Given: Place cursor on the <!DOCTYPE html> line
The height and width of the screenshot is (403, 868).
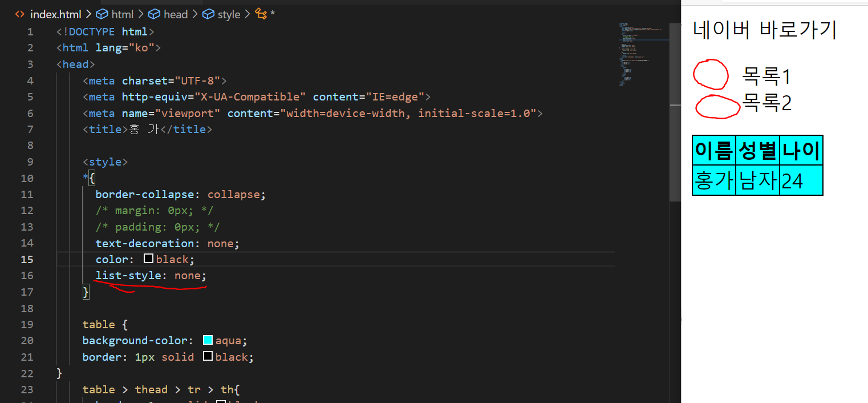Looking at the screenshot, I should [x=106, y=31].
